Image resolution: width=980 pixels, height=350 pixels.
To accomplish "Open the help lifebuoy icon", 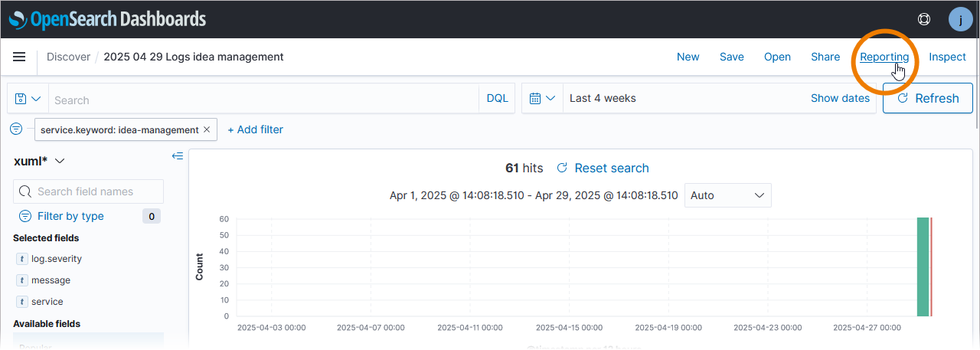I will coord(924,19).
